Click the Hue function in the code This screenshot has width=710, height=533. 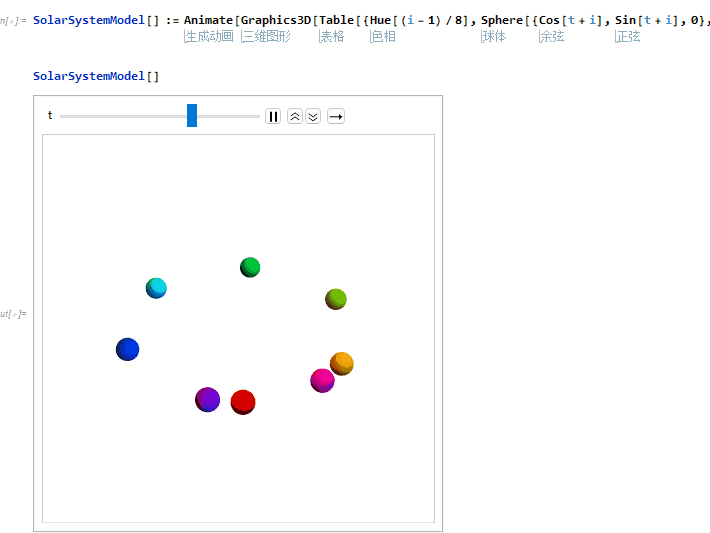[380, 20]
